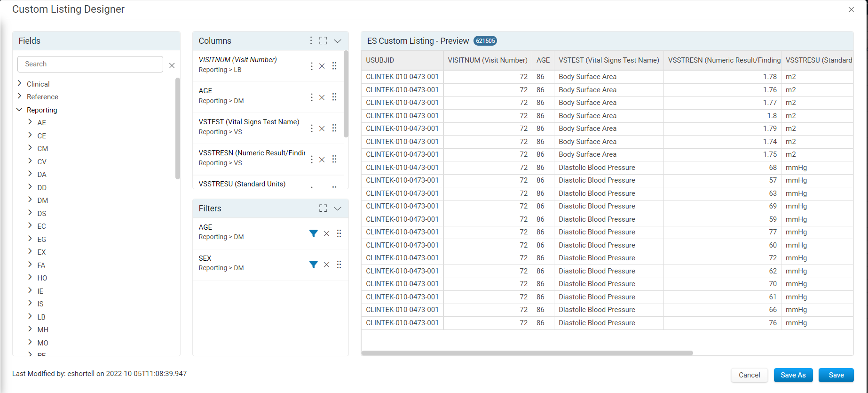This screenshot has height=393, width=868.
Task: Click the USUBJID column header
Action: pyautogui.click(x=402, y=60)
